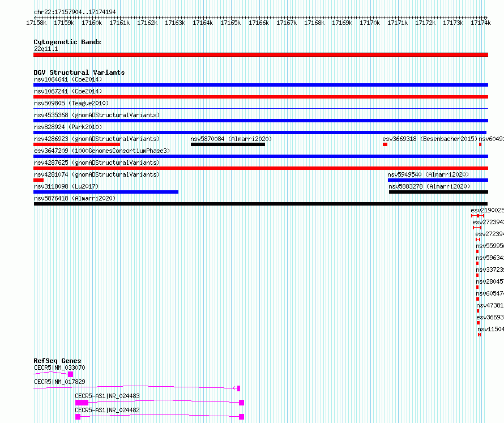The image size is (504, 423).
Task: Open esv3647209 (1000GenomesConsortiumPhase3) label
Action: pyautogui.click(x=102, y=151)
